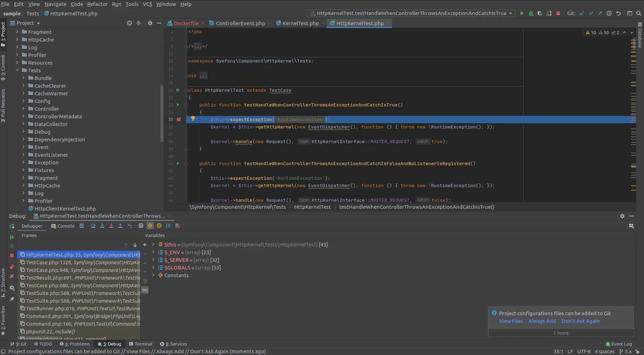
Task: Stop the running process in top toolbar
Action: point(558,13)
